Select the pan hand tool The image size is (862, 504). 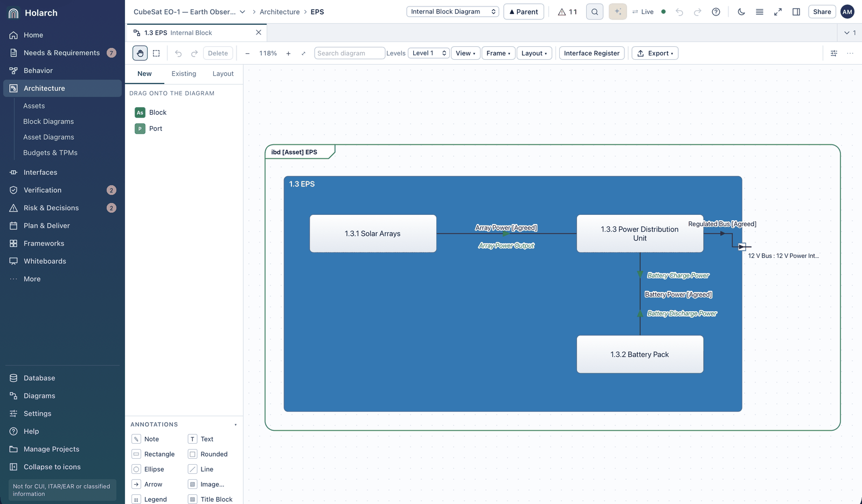coord(140,53)
